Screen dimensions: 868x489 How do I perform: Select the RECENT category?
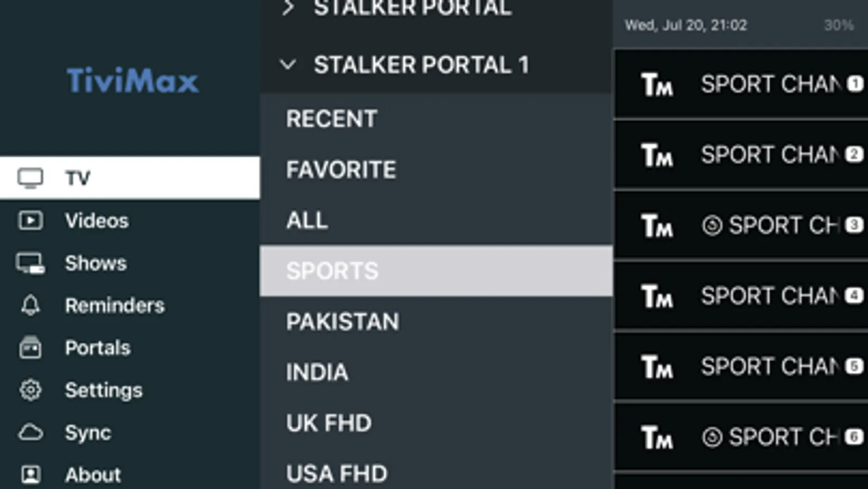point(332,119)
